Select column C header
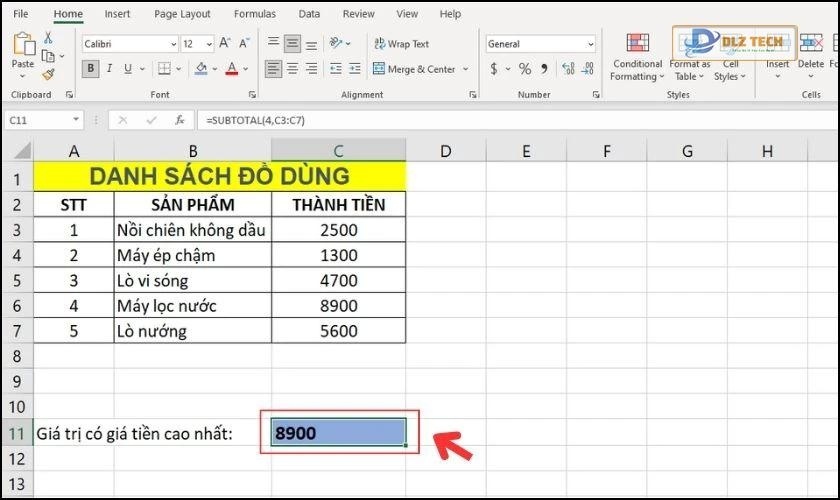The height and width of the screenshot is (500, 840). click(338, 151)
